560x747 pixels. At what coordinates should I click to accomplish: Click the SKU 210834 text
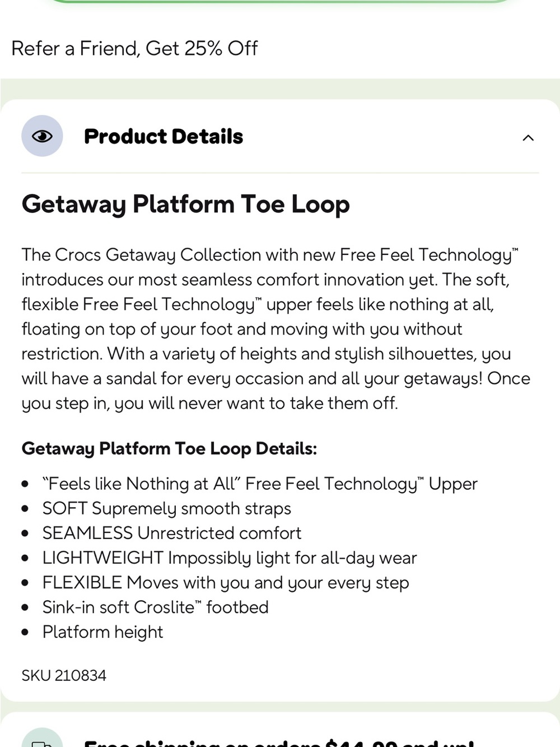pyautogui.click(x=64, y=675)
